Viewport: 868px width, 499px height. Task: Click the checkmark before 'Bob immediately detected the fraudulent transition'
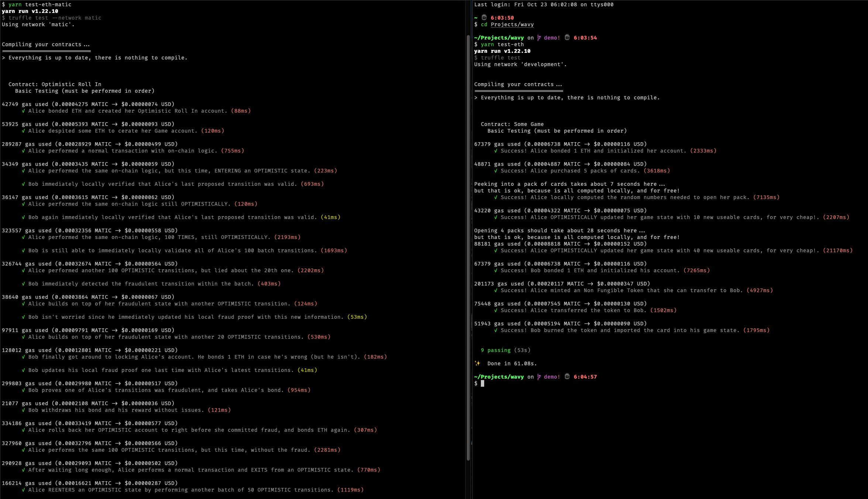(x=24, y=284)
